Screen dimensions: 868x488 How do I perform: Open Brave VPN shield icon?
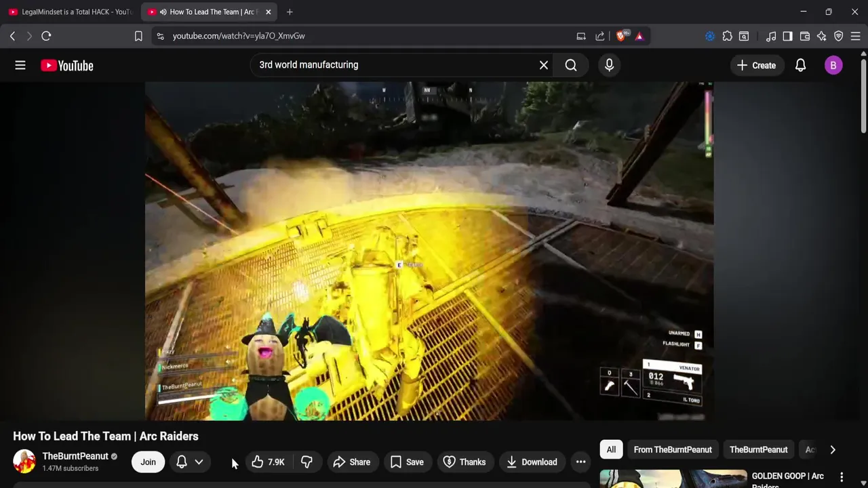tap(839, 36)
